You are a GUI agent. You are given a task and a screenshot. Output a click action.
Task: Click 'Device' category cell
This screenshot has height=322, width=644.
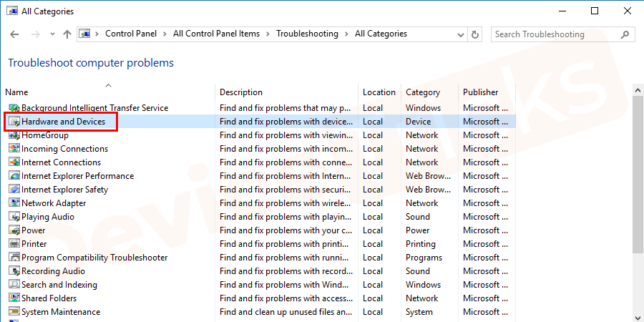(x=418, y=122)
